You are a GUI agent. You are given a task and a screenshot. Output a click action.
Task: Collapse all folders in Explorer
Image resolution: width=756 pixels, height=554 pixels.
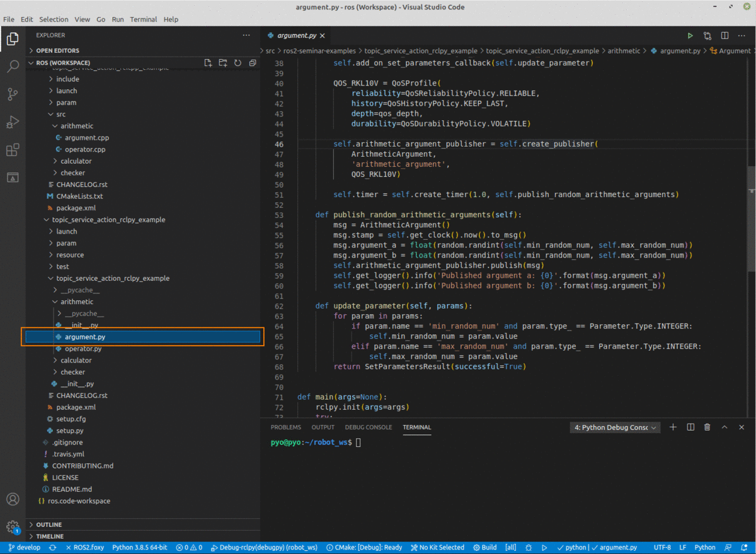tap(253, 63)
